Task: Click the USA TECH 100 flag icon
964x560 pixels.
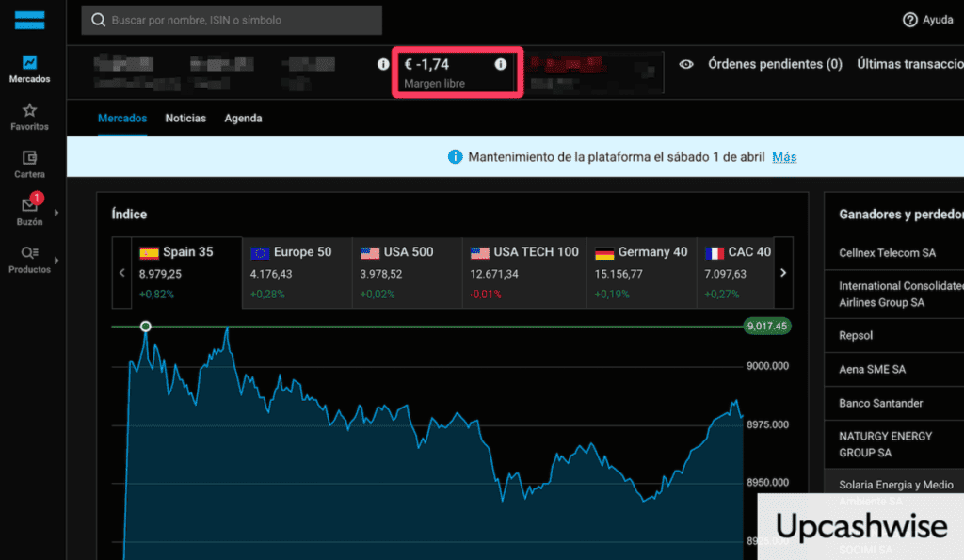Action: [479, 252]
